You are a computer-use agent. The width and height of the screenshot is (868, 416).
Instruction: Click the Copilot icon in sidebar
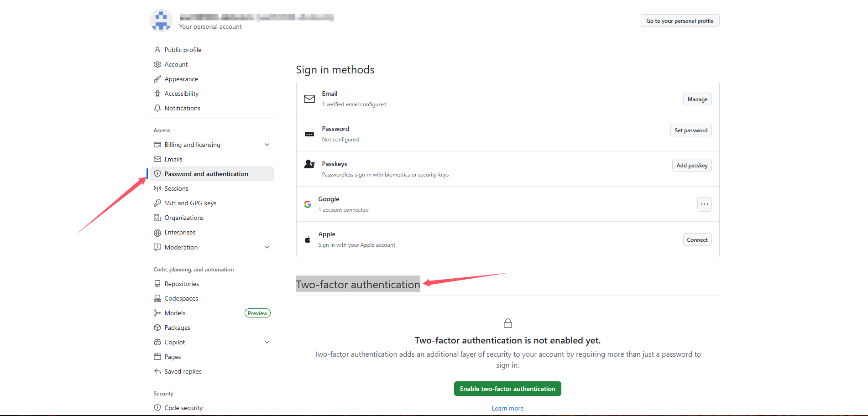[x=157, y=342]
